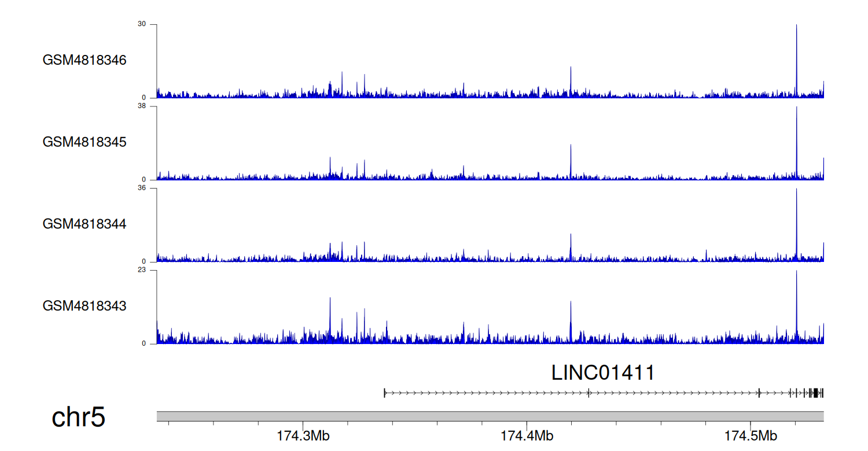Click the y-axis maximum 38 value

pyautogui.click(x=142, y=106)
